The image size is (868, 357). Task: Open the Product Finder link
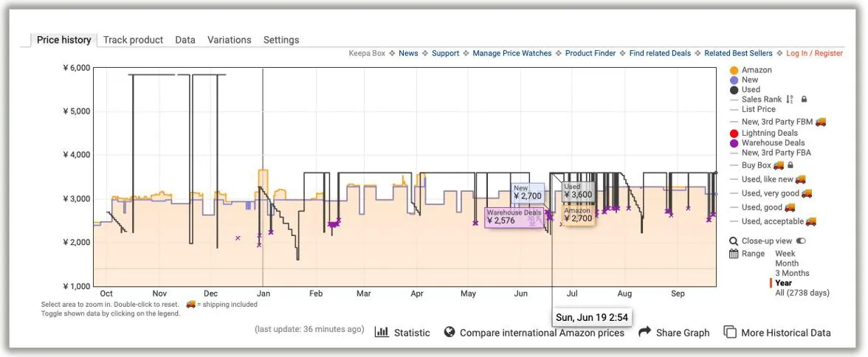pos(592,53)
